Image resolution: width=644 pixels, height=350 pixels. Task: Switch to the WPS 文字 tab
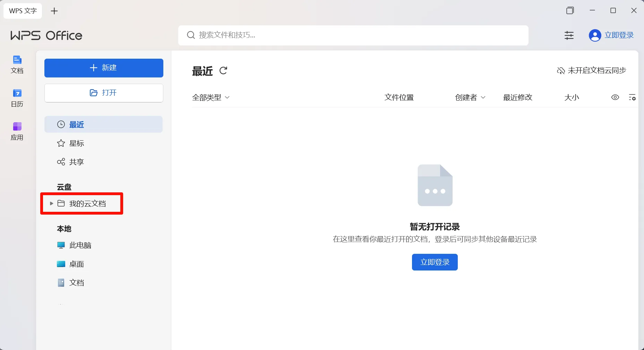pos(23,11)
